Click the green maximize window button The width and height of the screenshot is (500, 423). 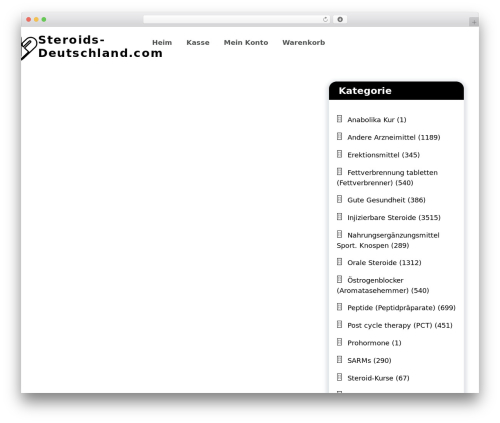click(44, 20)
